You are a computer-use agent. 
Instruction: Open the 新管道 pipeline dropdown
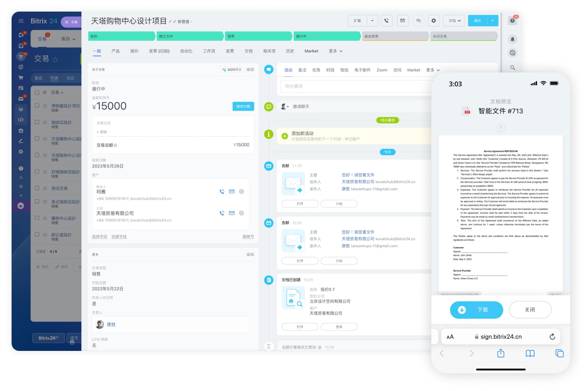pos(185,22)
